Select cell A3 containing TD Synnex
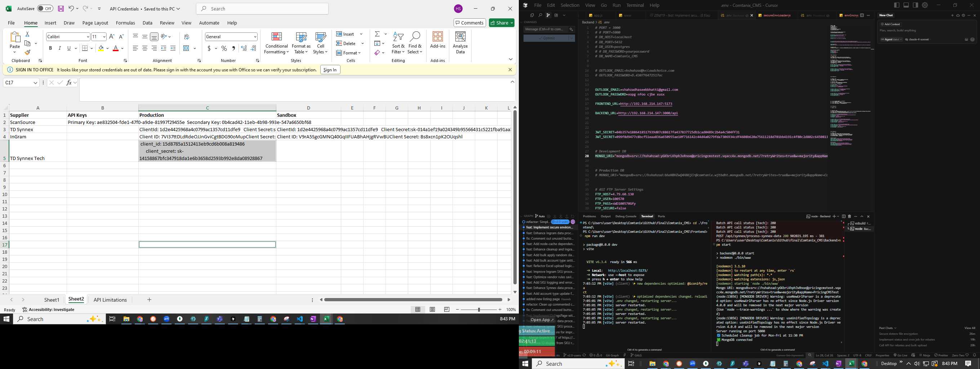This screenshot has width=980, height=369. pyautogui.click(x=38, y=129)
